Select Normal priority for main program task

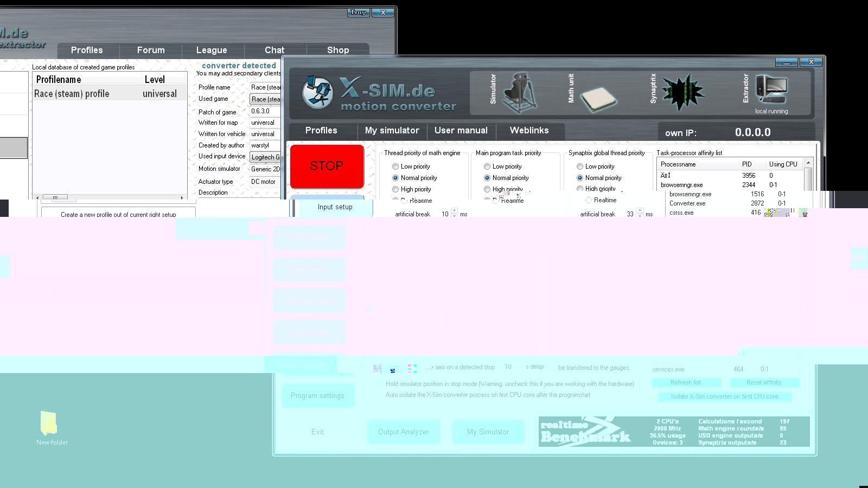[487, 178]
